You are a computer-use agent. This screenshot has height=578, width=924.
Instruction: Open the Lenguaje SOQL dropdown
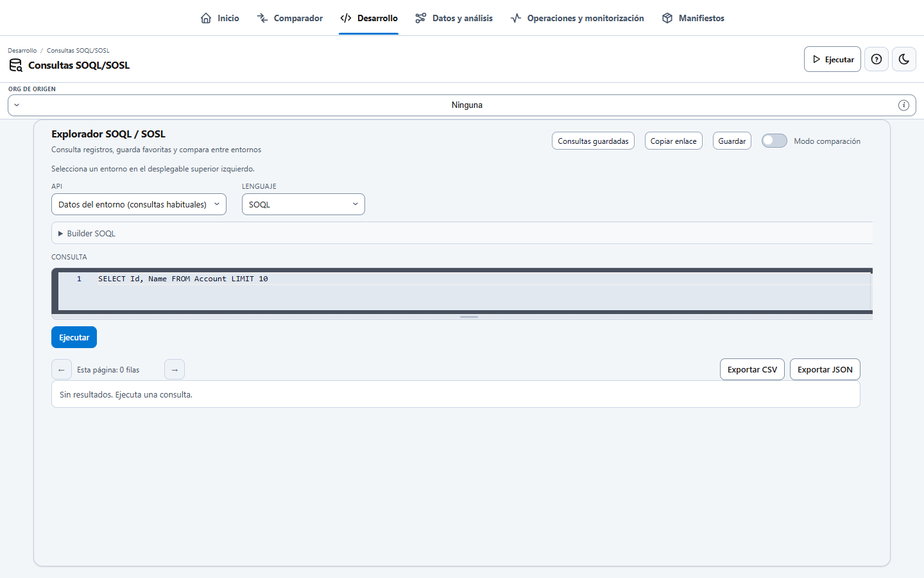(x=303, y=204)
